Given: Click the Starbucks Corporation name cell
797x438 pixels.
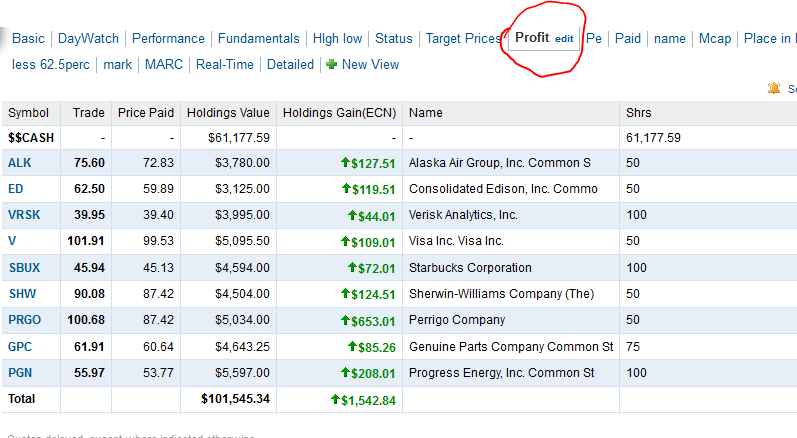Looking at the screenshot, I should click(470, 268).
